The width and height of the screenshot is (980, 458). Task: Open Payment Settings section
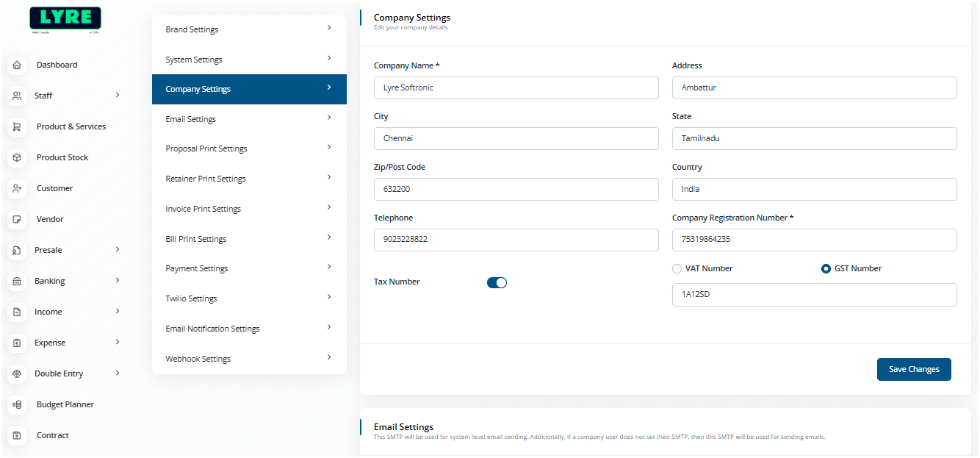pos(249,268)
